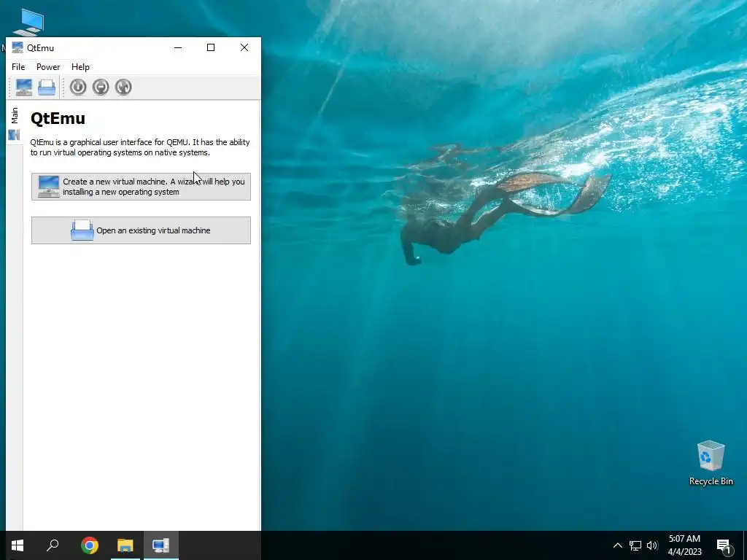The width and height of the screenshot is (747, 560).
Task: Open the volume control tray icon
Action: click(652, 545)
